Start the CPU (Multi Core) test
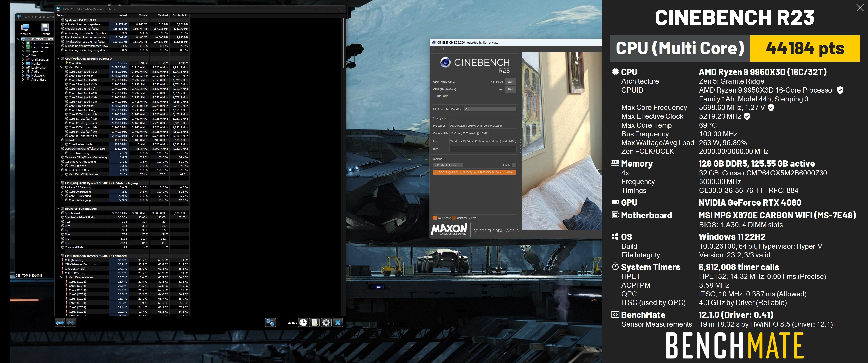This screenshot has height=363, width=868. tap(510, 82)
